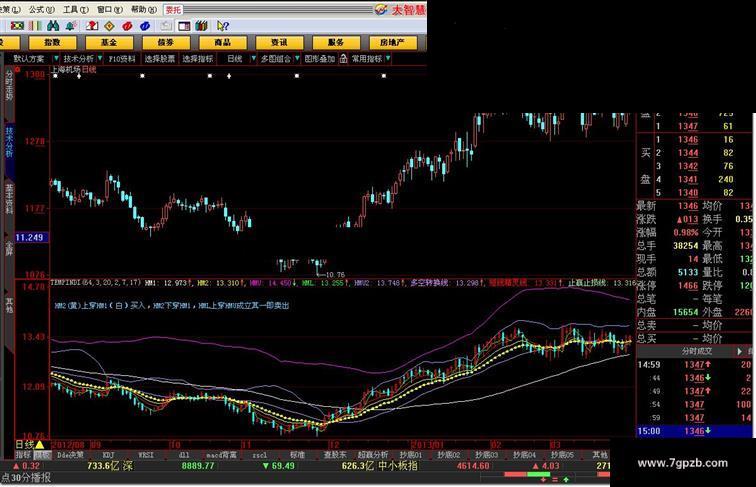Image resolution: width=756 pixels, height=487 pixels.
Task: Expand the 多图组合 dropdown arrow
Action: (x=297, y=58)
